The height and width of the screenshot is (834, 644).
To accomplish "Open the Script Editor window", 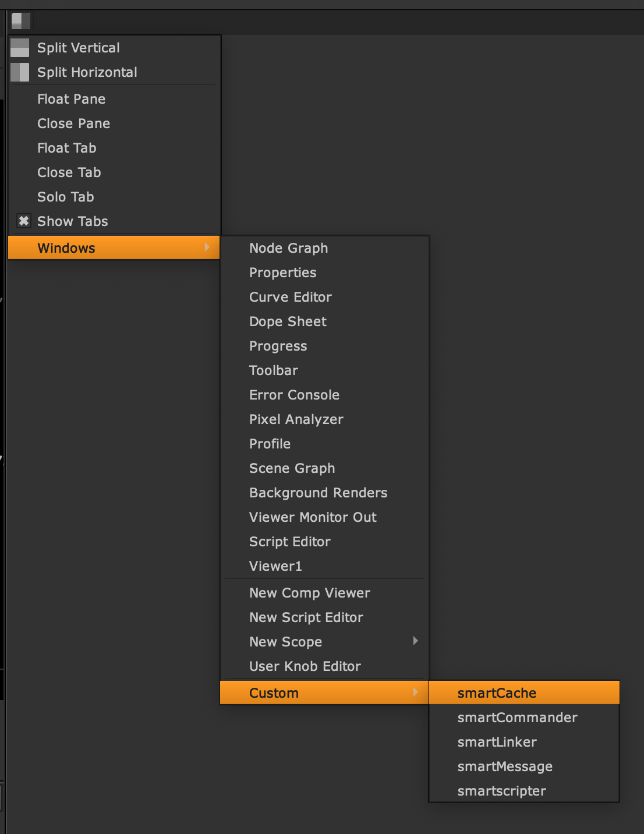I will point(289,542).
